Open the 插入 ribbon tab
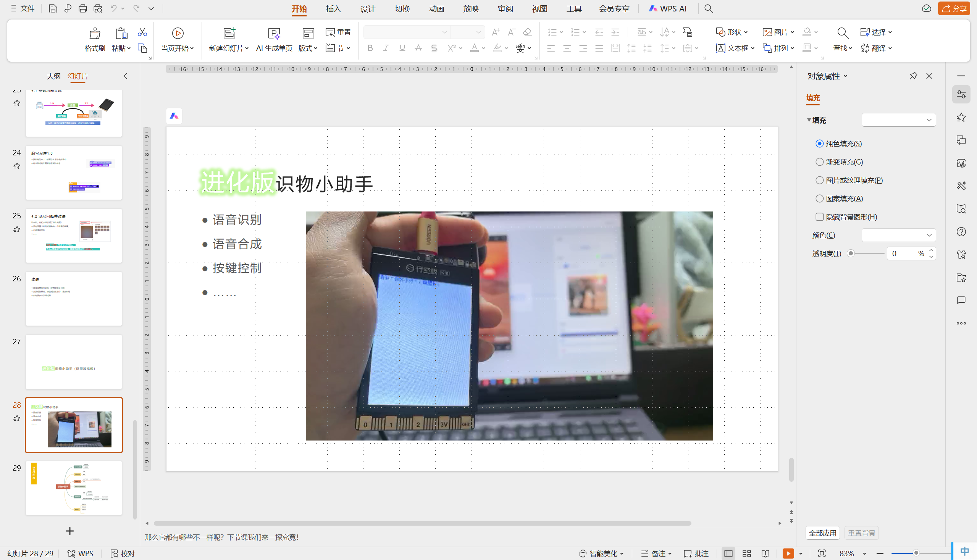The image size is (977, 560). click(333, 8)
